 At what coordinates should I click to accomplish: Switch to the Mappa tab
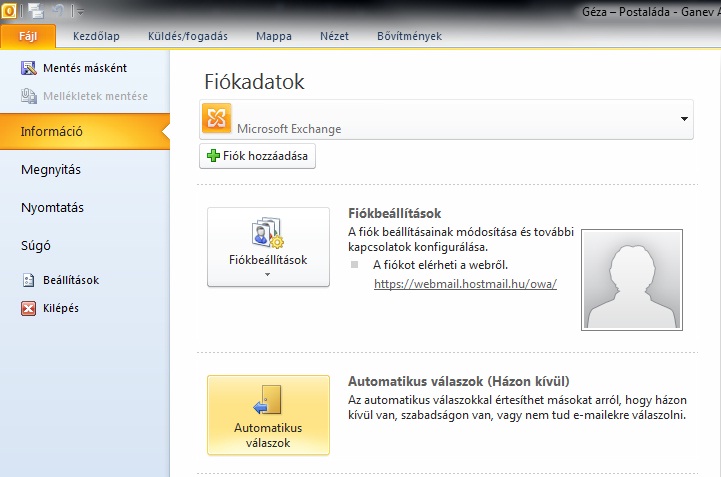tap(274, 36)
